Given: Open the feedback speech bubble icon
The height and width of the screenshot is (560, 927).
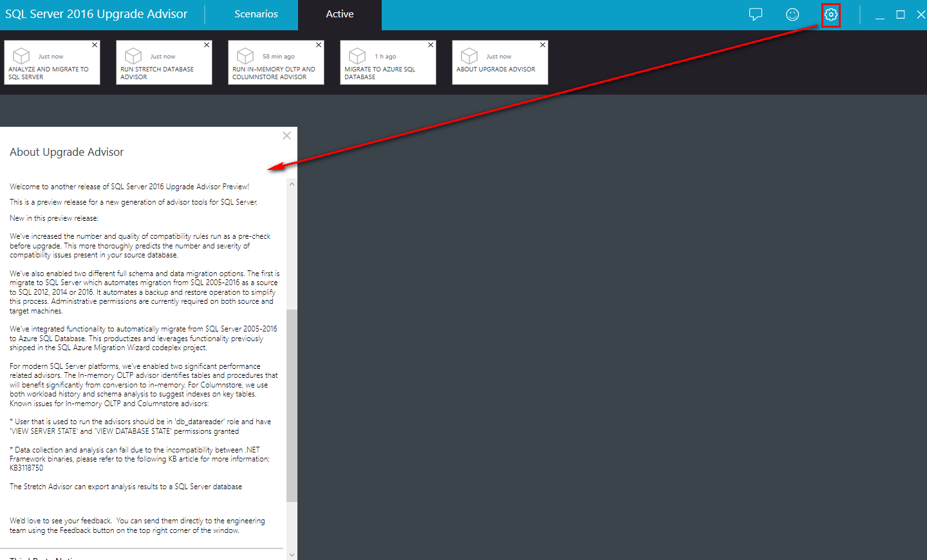Looking at the screenshot, I should (756, 14).
